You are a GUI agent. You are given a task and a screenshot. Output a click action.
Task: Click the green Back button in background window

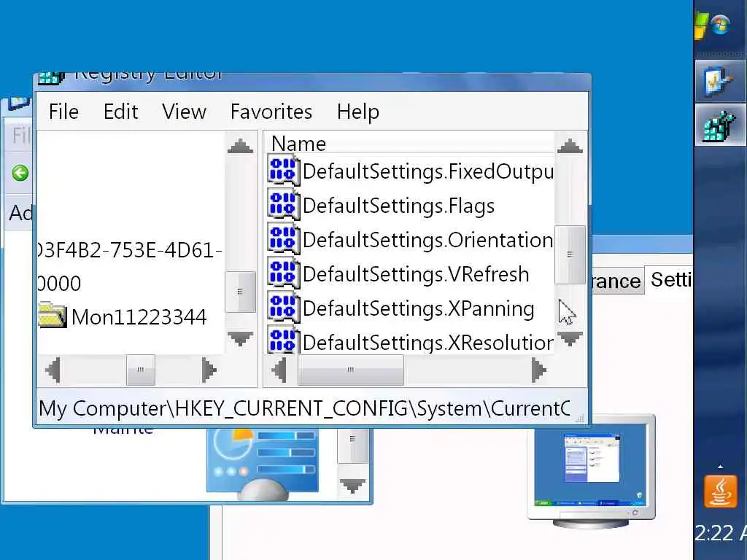tap(20, 173)
